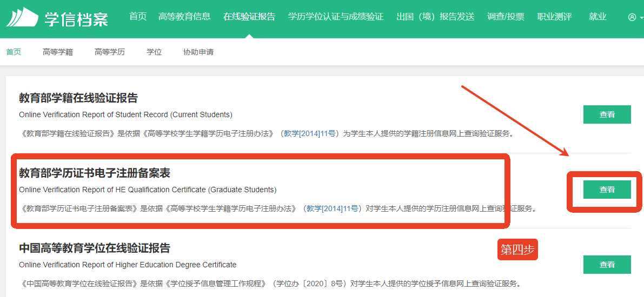Open 学历学位认证与成绩验证 menu item
The image size is (644, 297).
[335, 17]
